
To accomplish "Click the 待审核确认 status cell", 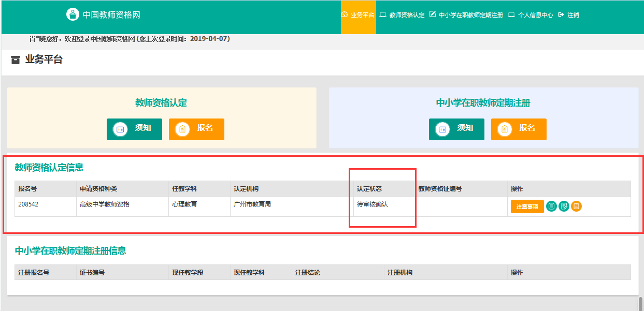I will tap(373, 204).
